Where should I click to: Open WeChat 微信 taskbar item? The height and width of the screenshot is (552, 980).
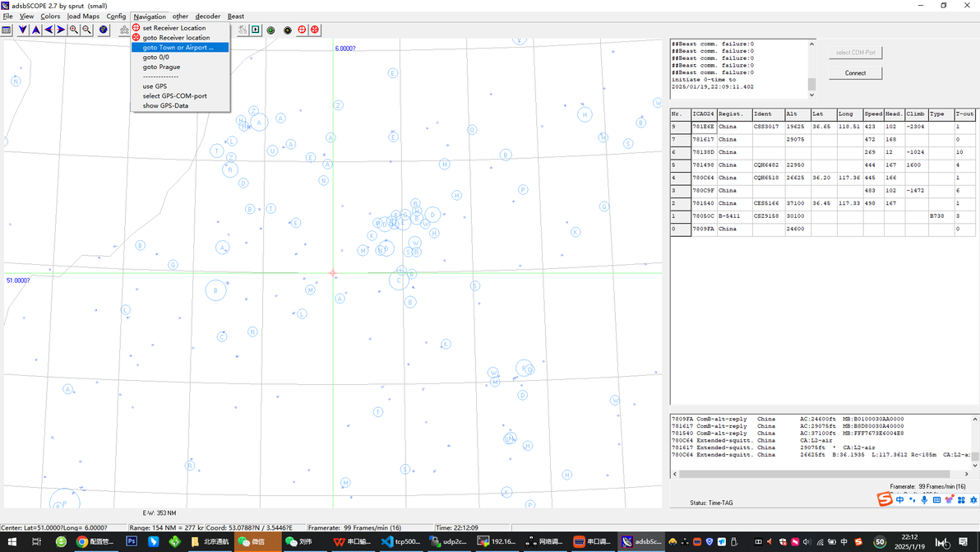tap(258, 542)
